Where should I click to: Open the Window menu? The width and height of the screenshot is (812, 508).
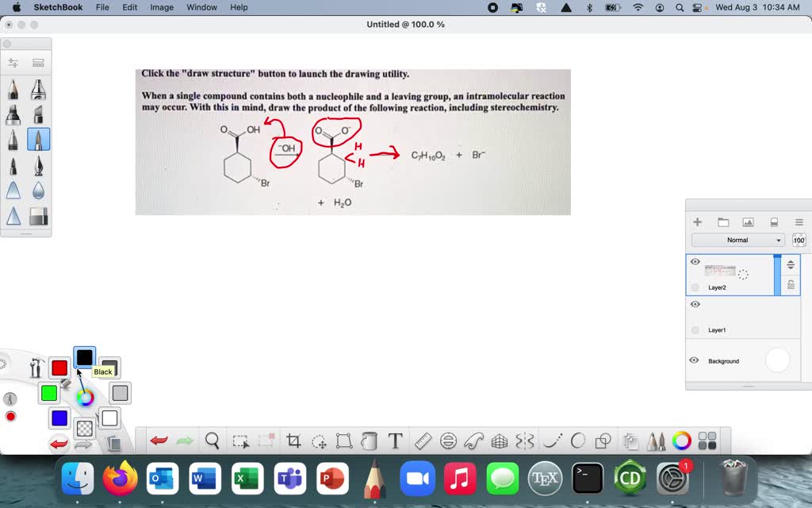(201, 7)
